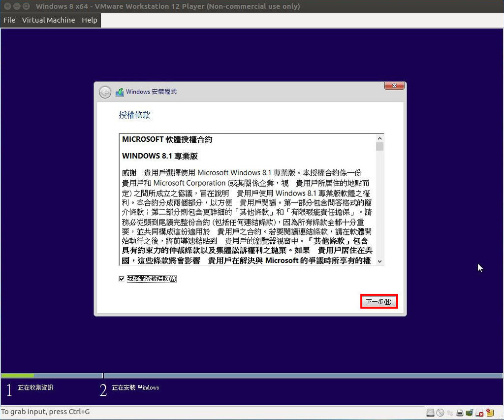
Task: Click the VMware window minimize button
Action: (17, 6)
